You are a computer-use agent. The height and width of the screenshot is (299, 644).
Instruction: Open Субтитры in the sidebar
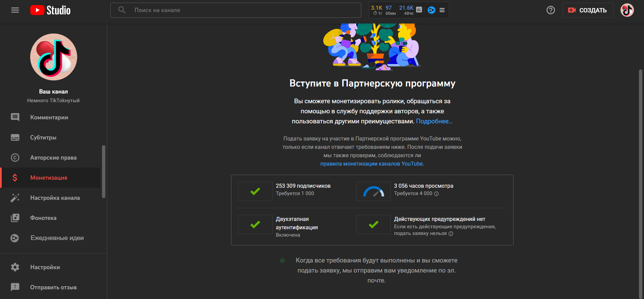(43, 137)
